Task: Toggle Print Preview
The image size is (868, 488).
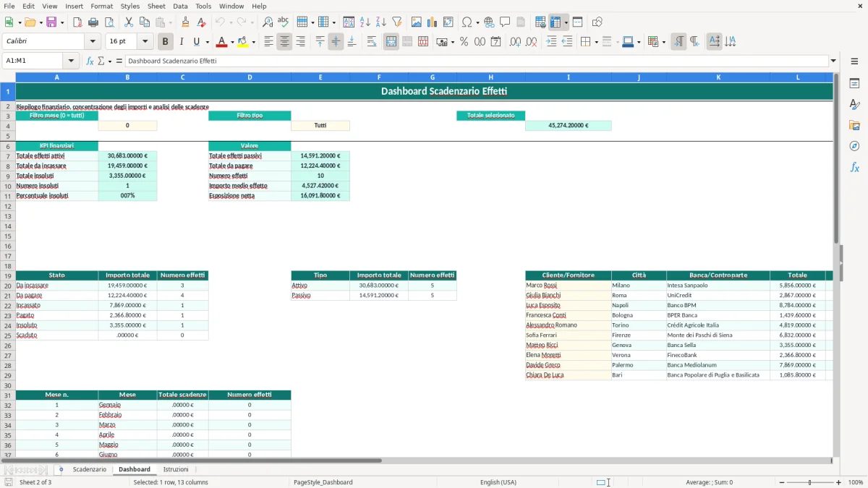Action: tap(109, 22)
